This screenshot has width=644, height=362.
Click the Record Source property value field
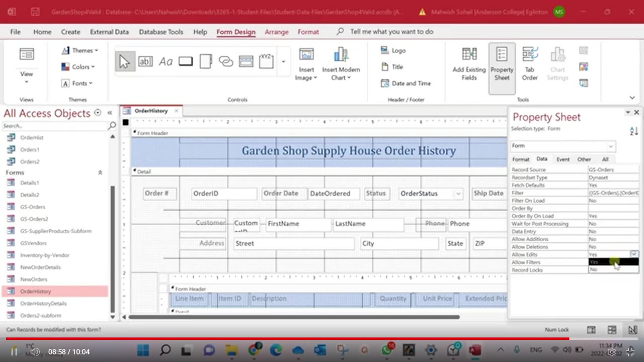613,170
